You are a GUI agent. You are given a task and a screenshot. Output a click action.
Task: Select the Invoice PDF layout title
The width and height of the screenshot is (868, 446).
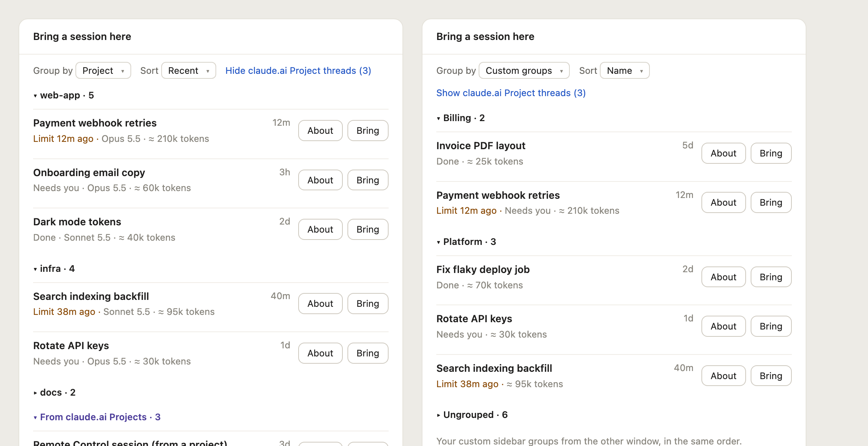(x=481, y=146)
